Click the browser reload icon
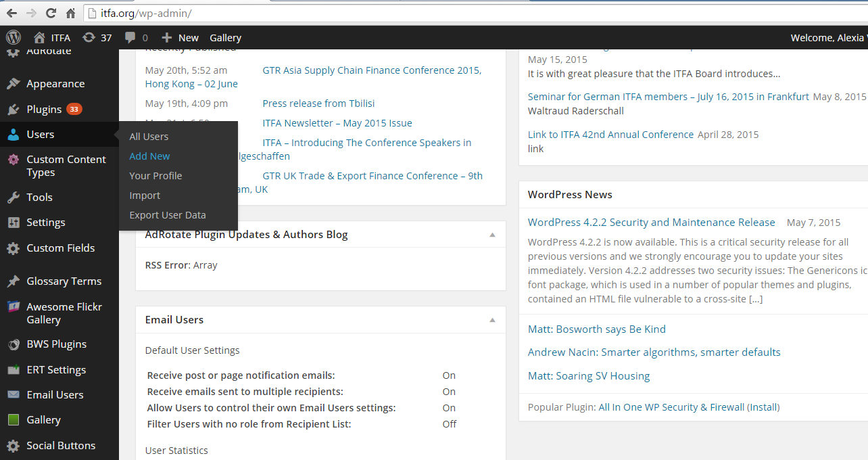This screenshot has height=460, width=868. pyautogui.click(x=51, y=13)
